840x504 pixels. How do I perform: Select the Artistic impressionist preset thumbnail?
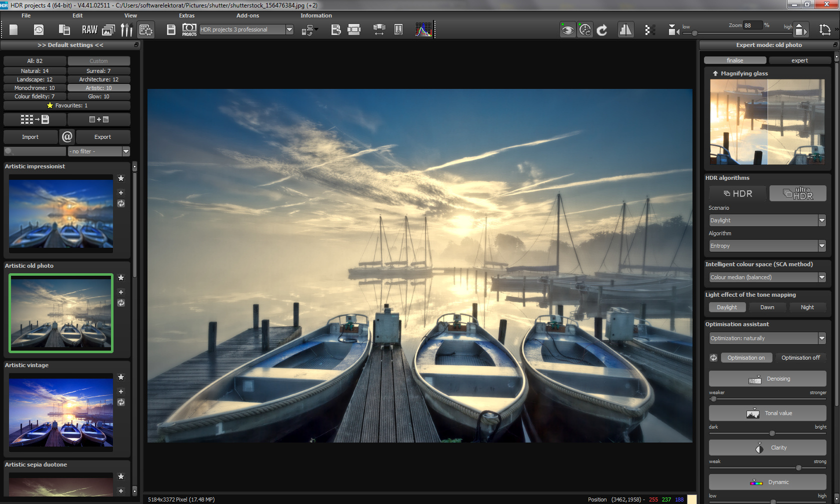pos(61,214)
